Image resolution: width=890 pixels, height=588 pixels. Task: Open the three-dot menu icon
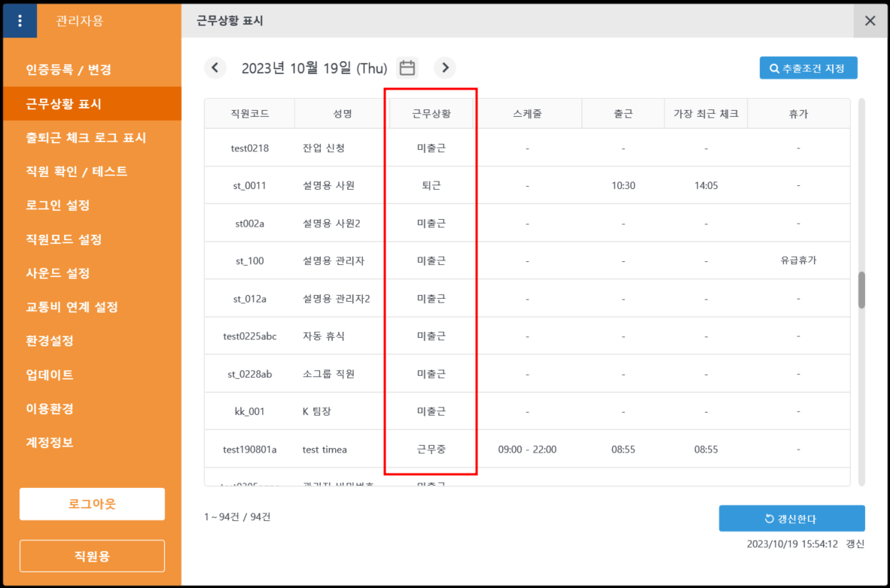point(20,21)
